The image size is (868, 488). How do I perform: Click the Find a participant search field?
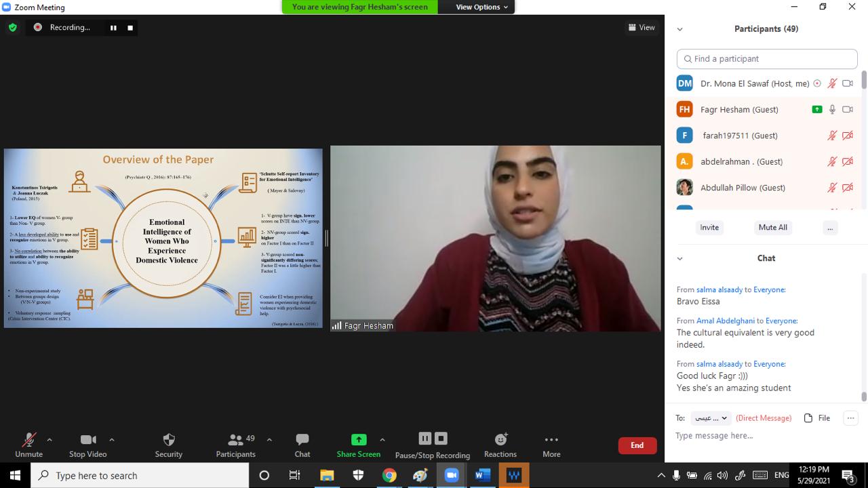click(767, 59)
